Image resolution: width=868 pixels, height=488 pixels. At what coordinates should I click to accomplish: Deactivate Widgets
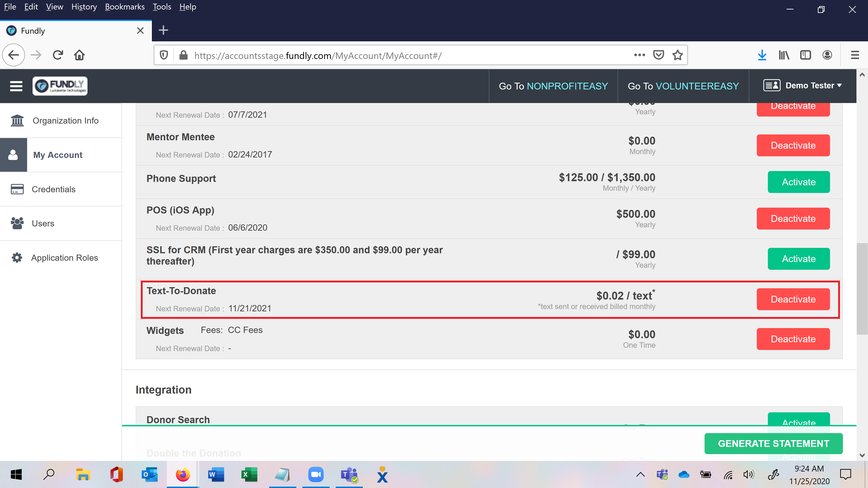point(793,339)
